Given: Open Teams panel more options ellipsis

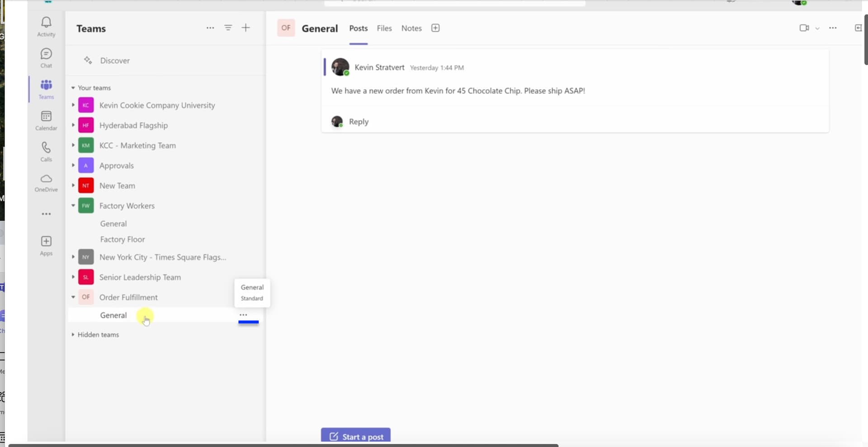Looking at the screenshot, I should (x=210, y=28).
